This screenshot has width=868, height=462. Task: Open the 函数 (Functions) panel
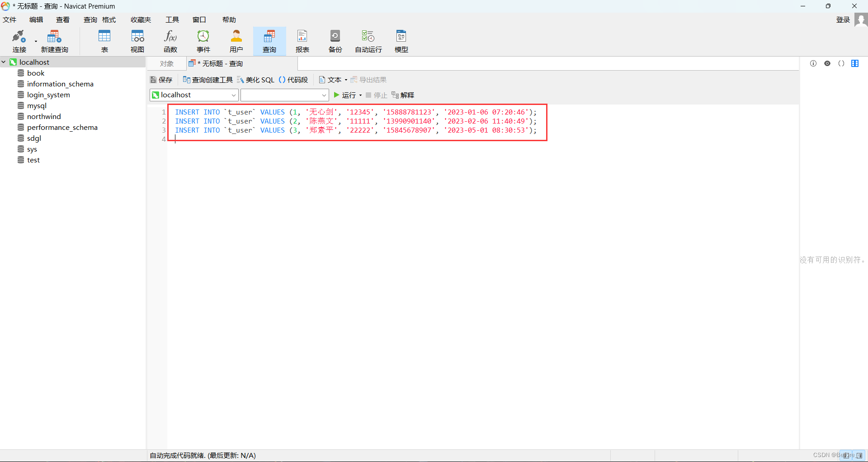(170, 41)
